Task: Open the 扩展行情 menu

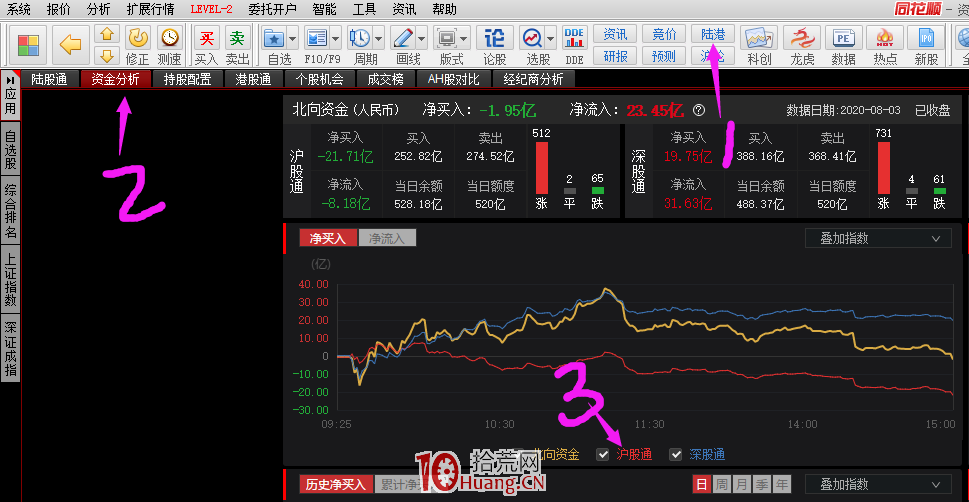Action: click(150, 9)
